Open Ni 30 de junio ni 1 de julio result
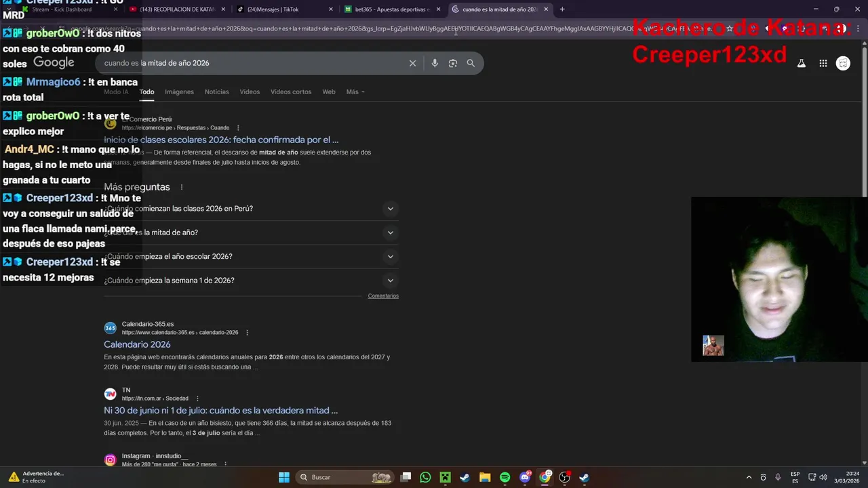 coord(220,410)
